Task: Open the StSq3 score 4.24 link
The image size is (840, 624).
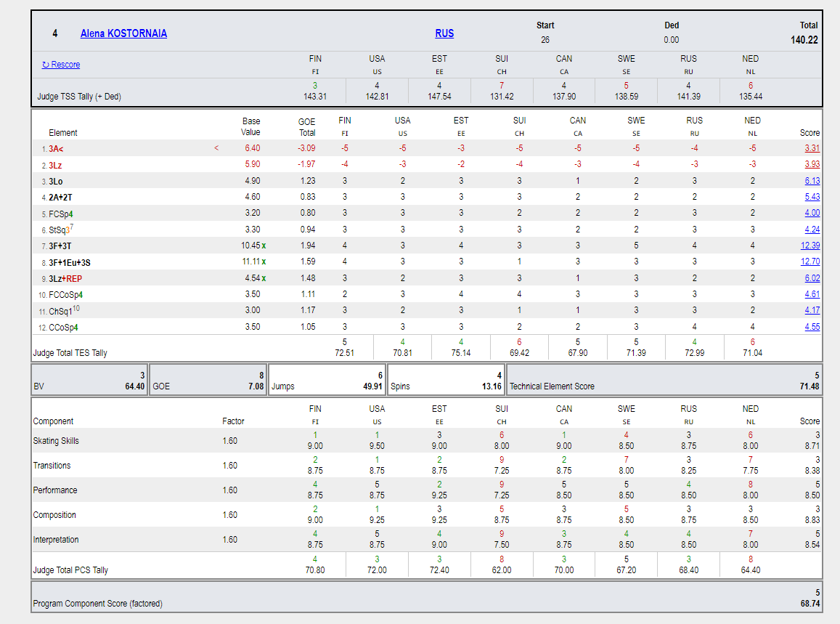Action: point(812,230)
